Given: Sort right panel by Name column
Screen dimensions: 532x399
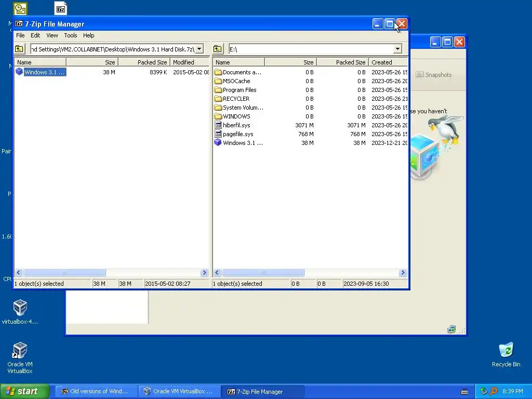Looking at the screenshot, I should click(x=238, y=62).
